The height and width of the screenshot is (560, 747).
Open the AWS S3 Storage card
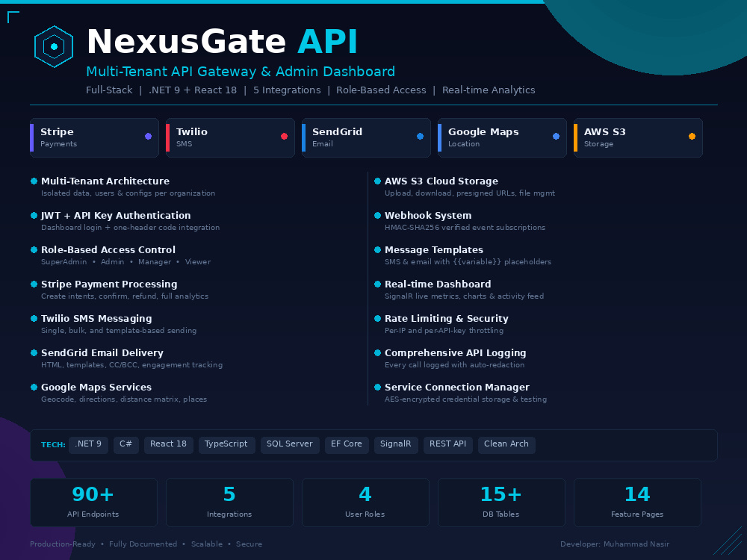point(639,137)
